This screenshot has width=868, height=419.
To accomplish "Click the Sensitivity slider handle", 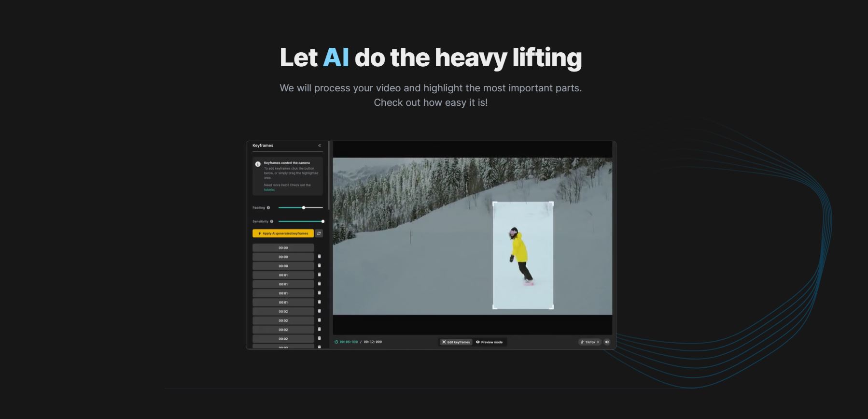I will point(322,221).
